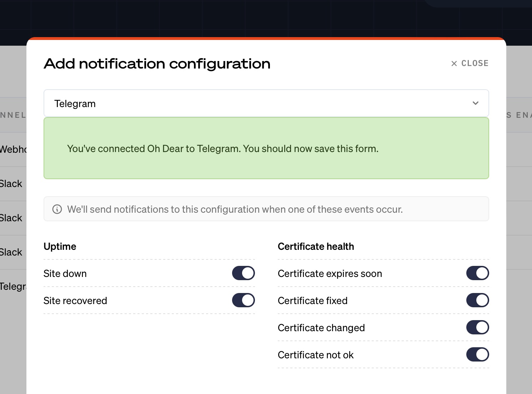Click the X icon next to Close
The height and width of the screenshot is (394, 532).
(x=454, y=64)
